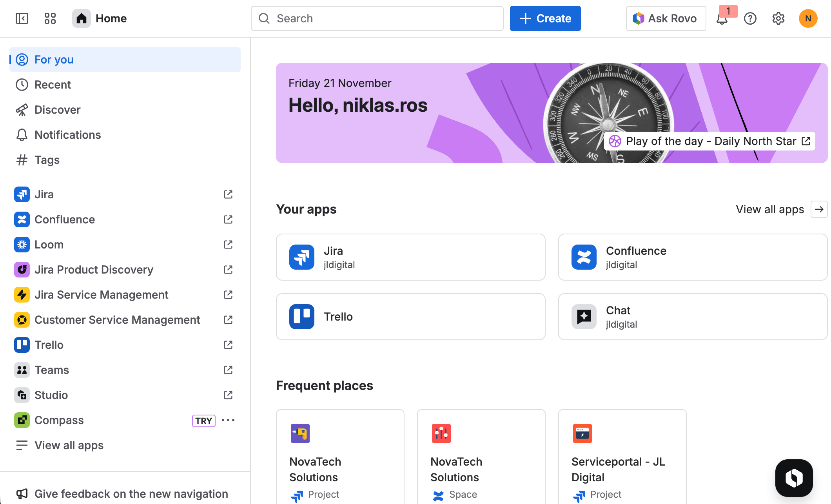This screenshot has width=831, height=504.
Task: Open the Trello app card
Action: [x=411, y=317]
